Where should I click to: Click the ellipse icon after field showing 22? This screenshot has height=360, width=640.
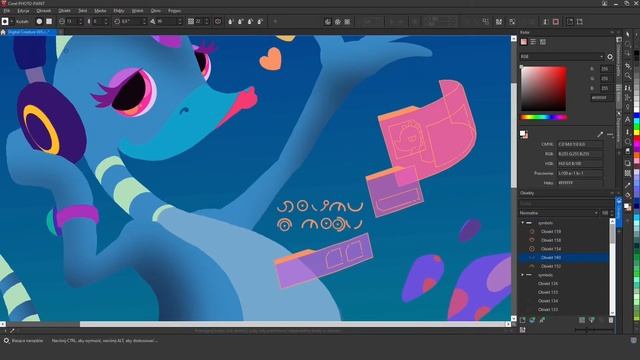point(218,21)
